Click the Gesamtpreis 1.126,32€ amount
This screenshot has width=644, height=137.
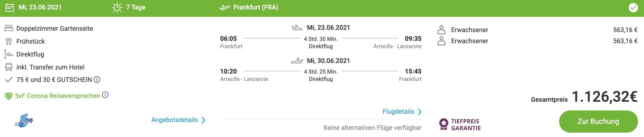click(x=605, y=97)
